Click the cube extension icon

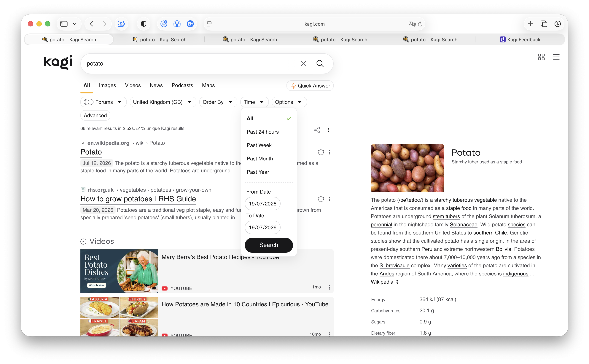coord(177,24)
